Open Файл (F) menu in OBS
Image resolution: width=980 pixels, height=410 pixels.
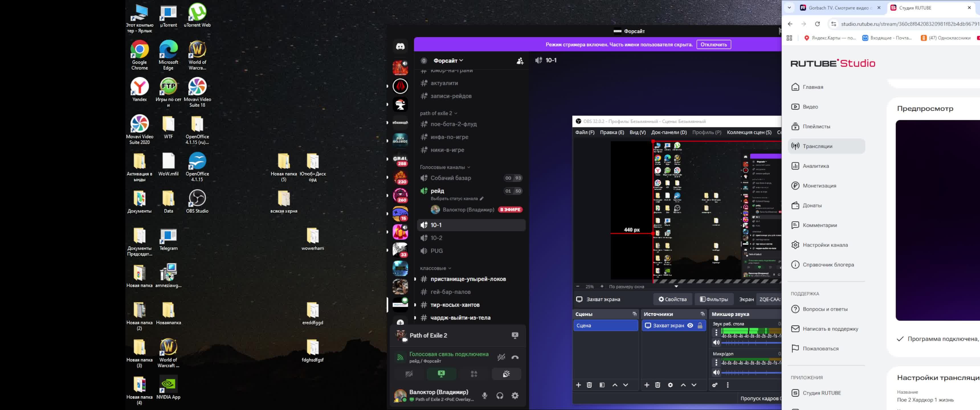click(584, 132)
